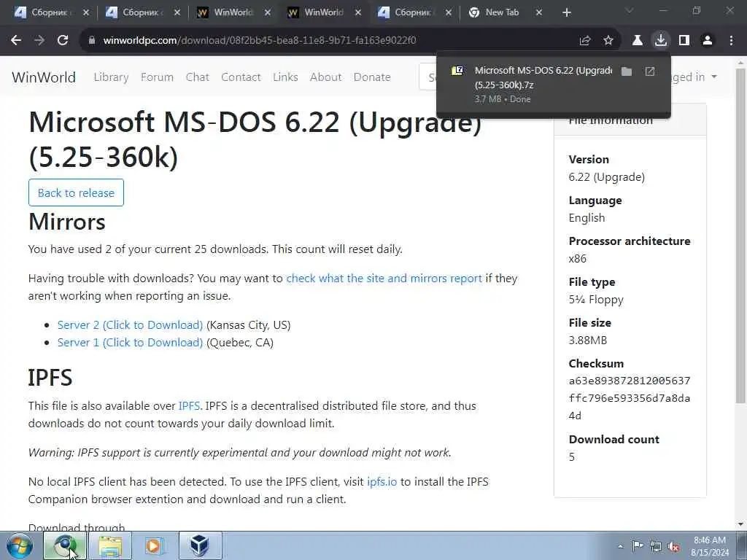
Task: Open the About nav item
Action: 326,77
